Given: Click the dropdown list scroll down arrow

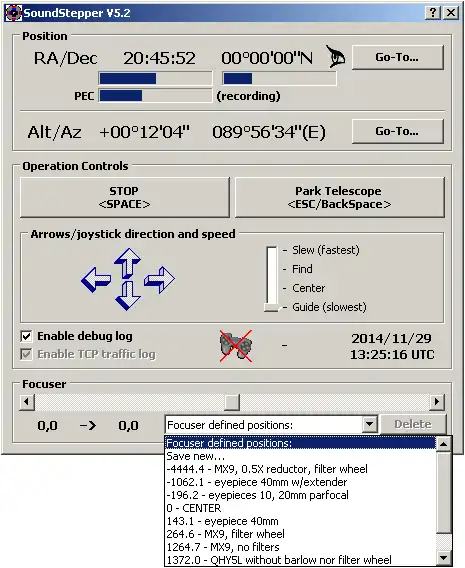Looking at the screenshot, I should 444,559.
